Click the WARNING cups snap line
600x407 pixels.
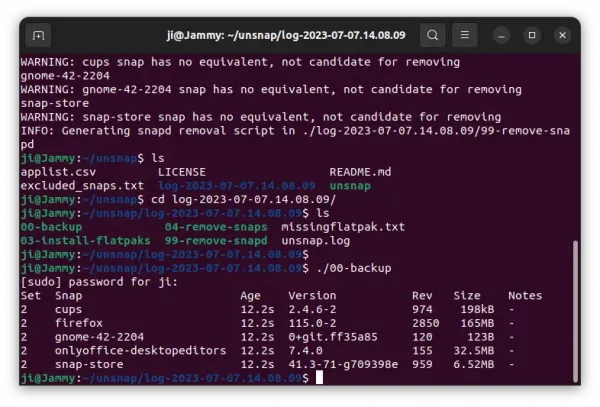point(240,62)
